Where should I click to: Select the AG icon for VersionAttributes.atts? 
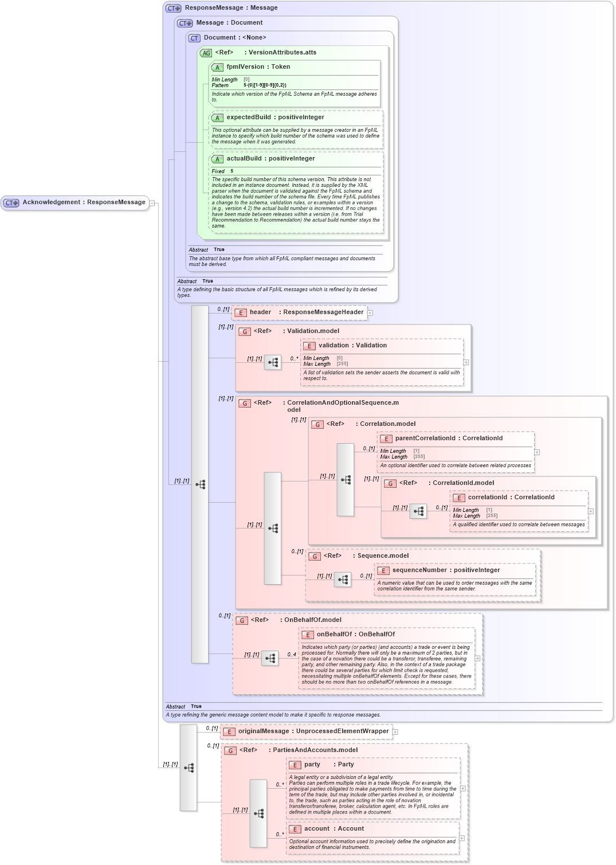click(206, 52)
